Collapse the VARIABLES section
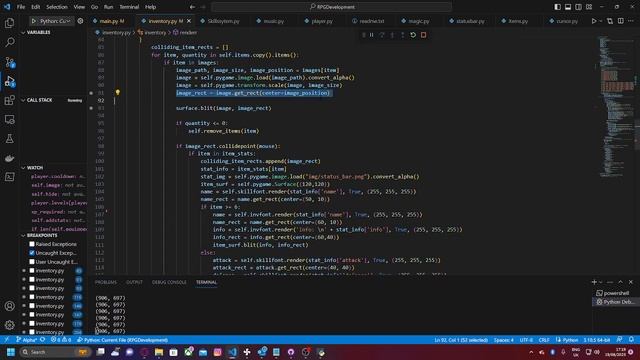Viewport: 640px width, 360px height. click(x=23, y=32)
